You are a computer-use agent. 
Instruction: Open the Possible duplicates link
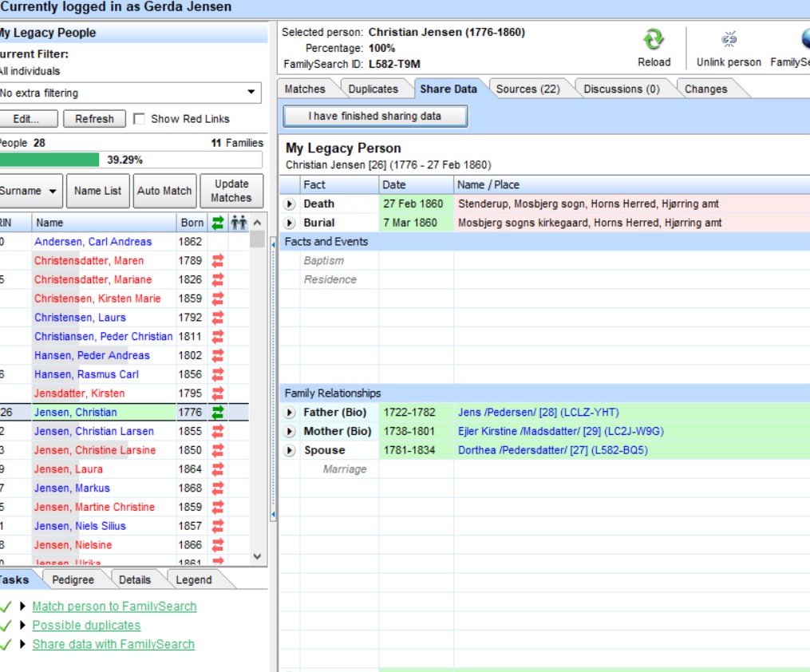pos(86,625)
